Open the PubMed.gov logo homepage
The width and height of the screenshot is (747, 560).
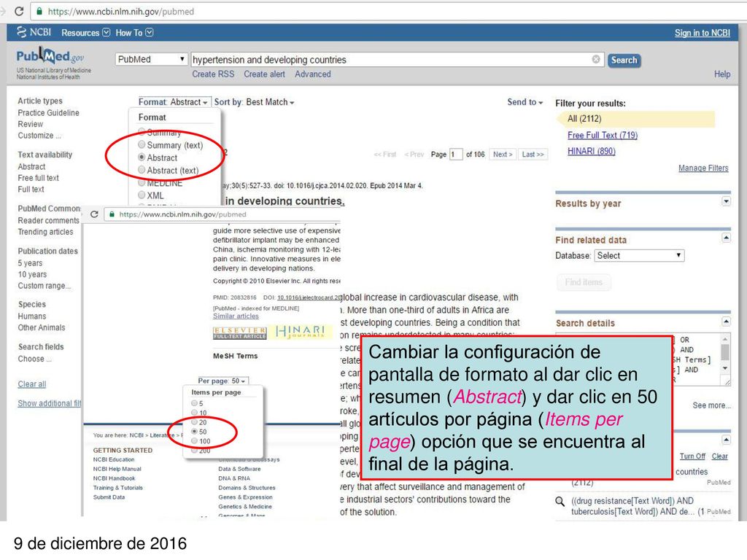click(50, 57)
